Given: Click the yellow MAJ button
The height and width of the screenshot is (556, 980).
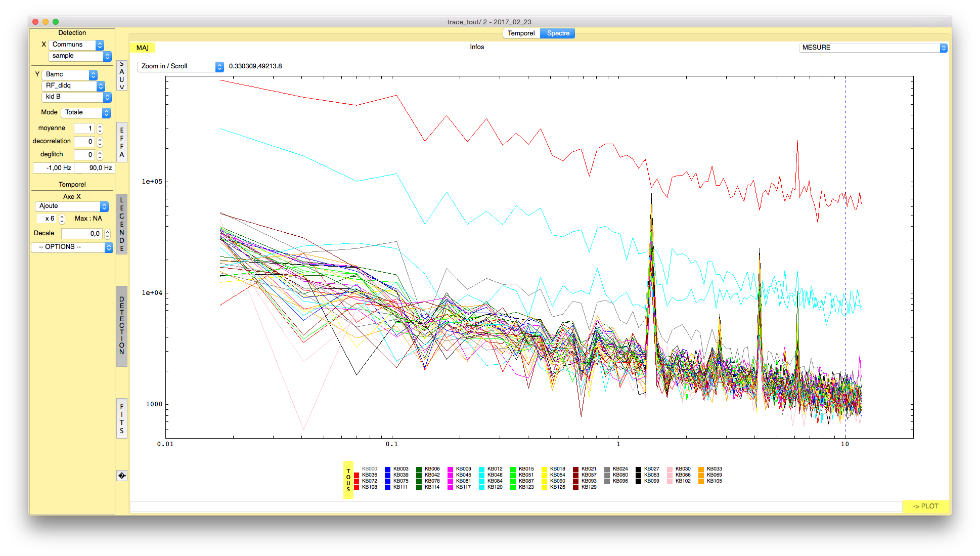Looking at the screenshot, I should (x=143, y=48).
